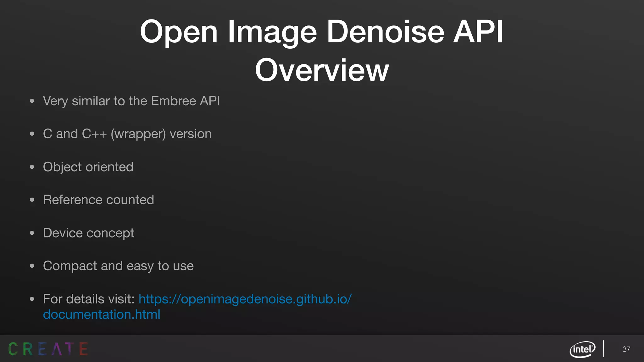
Task: Click the CREATE logo in the footer
Action: 48,349
